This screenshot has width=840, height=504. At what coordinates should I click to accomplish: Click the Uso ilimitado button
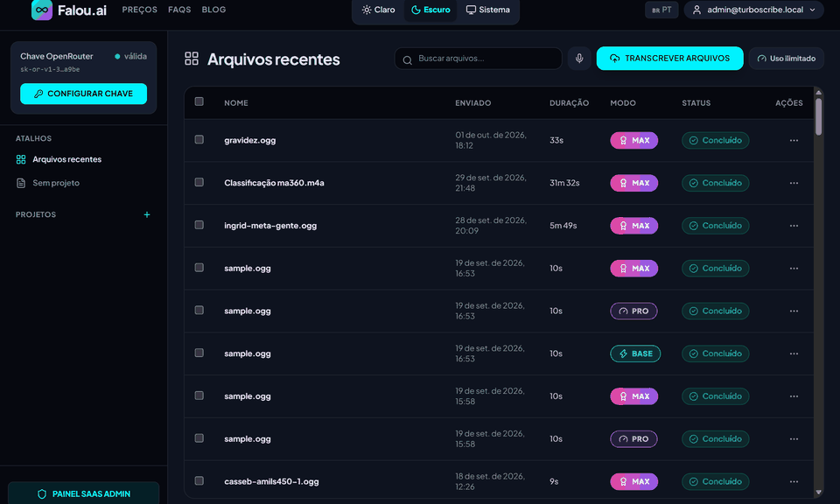(787, 59)
